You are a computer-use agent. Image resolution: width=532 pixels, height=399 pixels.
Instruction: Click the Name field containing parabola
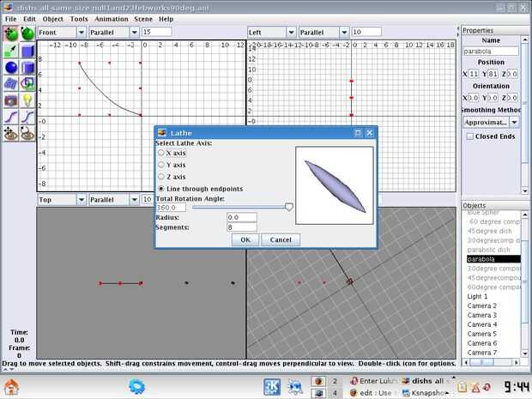click(x=491, y=51)
